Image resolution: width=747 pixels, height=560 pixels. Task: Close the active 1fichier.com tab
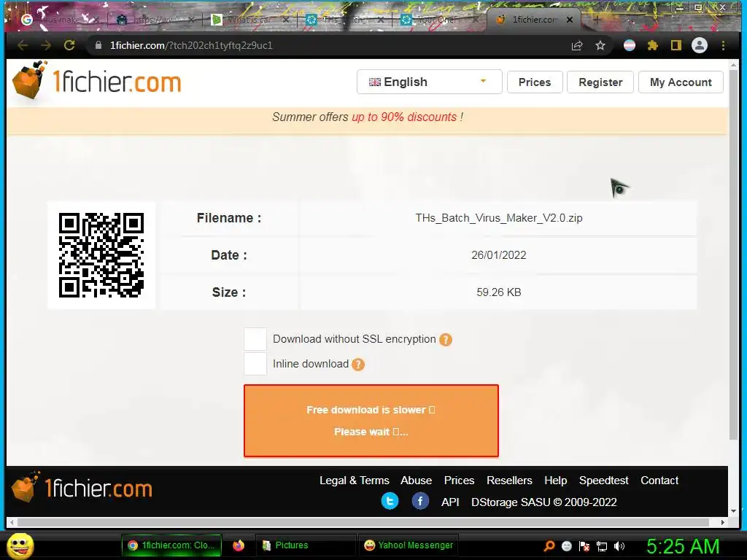pyautogui.click(x=569, y=20)
